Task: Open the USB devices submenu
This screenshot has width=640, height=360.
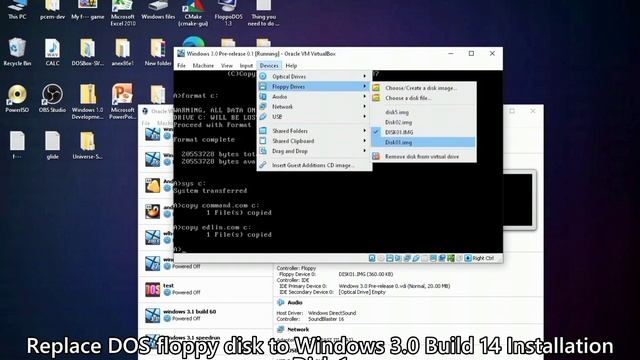Action: coord(314,117)
